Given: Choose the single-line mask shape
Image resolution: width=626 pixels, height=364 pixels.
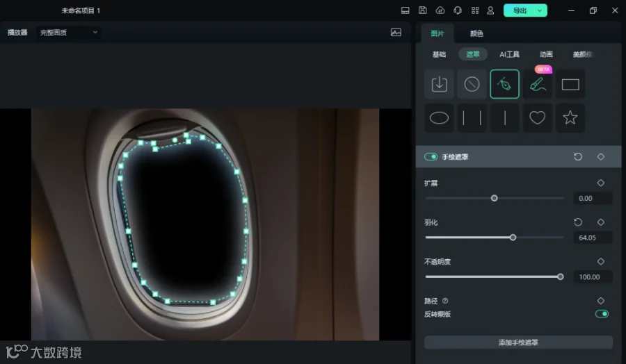Looking at the screenshot, I should (x=505, y=118).
